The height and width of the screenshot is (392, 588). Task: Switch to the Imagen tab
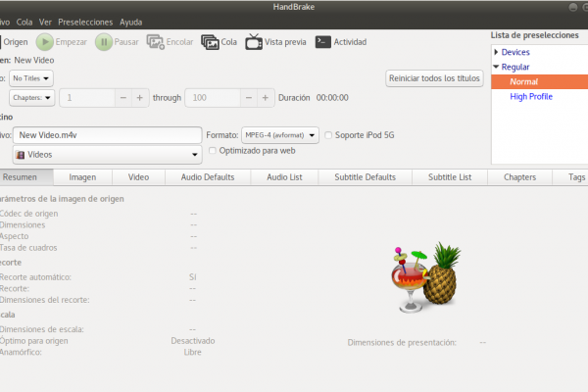coord(82,177)
